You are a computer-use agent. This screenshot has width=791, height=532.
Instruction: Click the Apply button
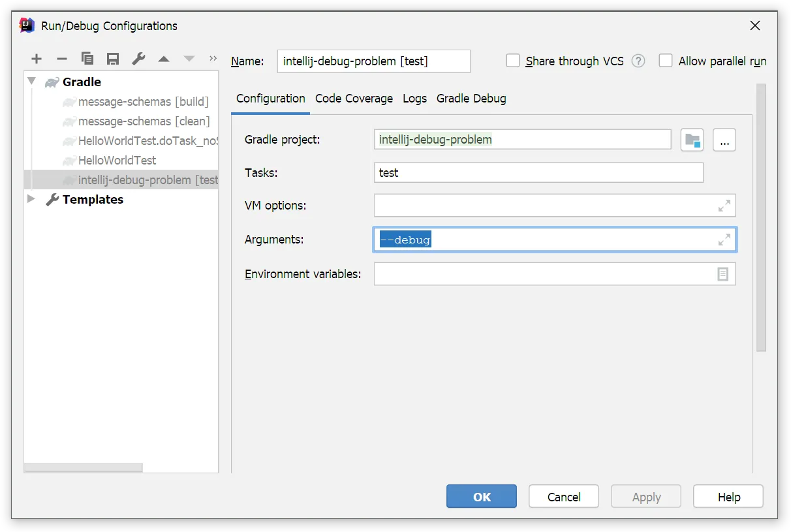pyautogui.click(x=646, y=497)
